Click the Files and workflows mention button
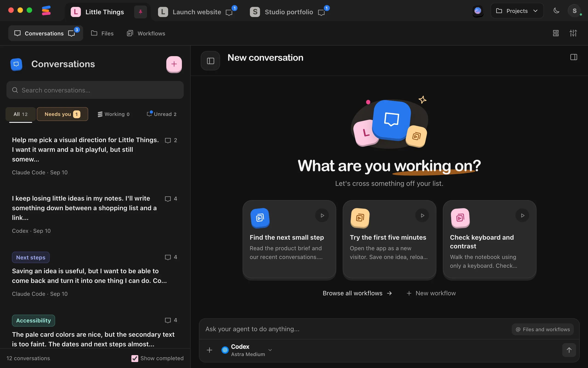The image size is (588, 368). [543, 330]
